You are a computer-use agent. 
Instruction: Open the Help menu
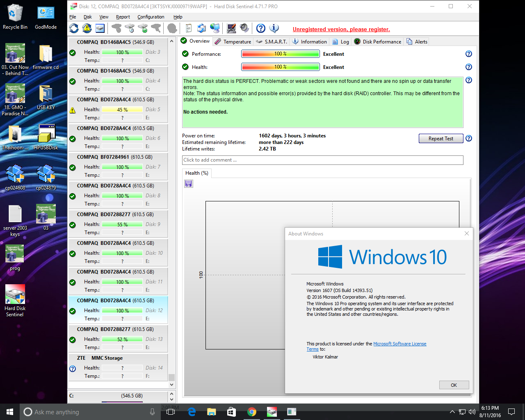coord(178,17)
